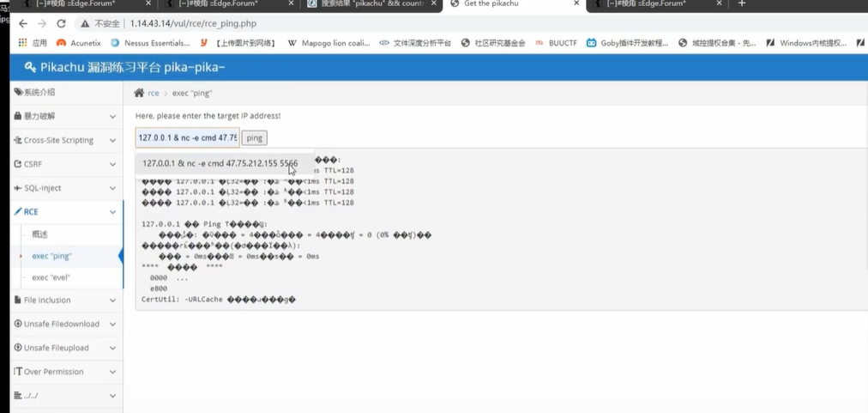Click the 'e800' output line
The height and width of the screenshot is (413, 868).
click(159, 288)
